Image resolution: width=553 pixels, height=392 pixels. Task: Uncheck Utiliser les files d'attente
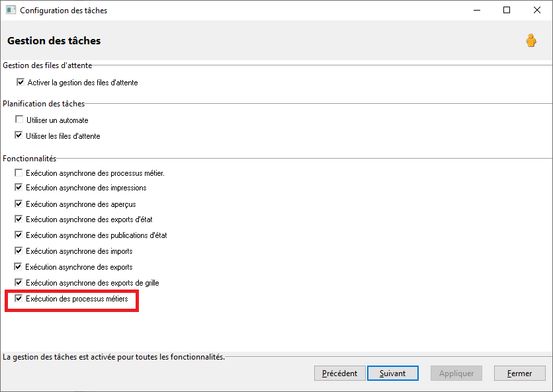coord(19,136)
